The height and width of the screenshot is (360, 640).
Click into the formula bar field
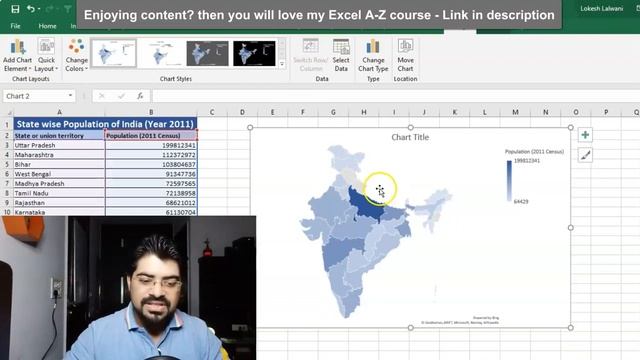pyautogui.click(x=395, y=96)
